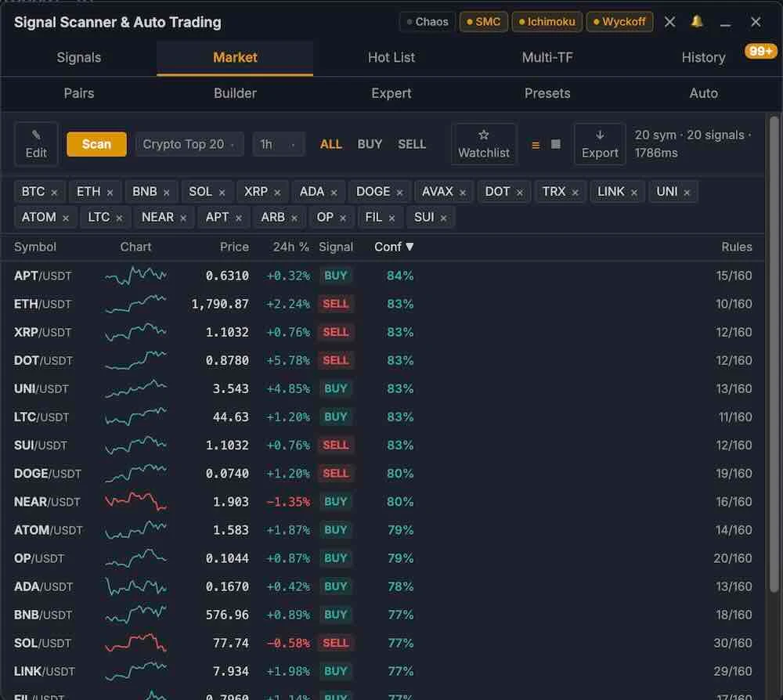Sort by Conf column arrow
The image size is (783, 700).
tap(410, 247)
